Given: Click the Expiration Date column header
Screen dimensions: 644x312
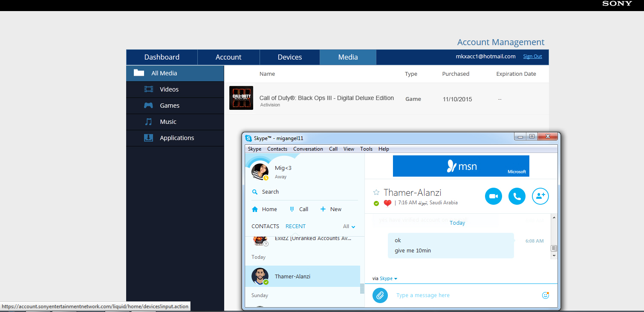Looking at the screenshot, I should (516, 74).
